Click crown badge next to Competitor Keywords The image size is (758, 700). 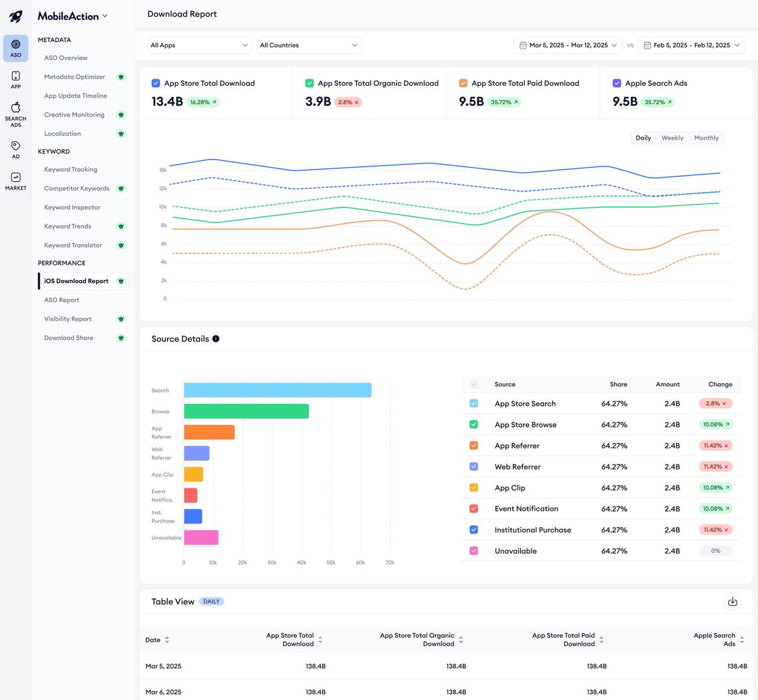coord(121,188)
